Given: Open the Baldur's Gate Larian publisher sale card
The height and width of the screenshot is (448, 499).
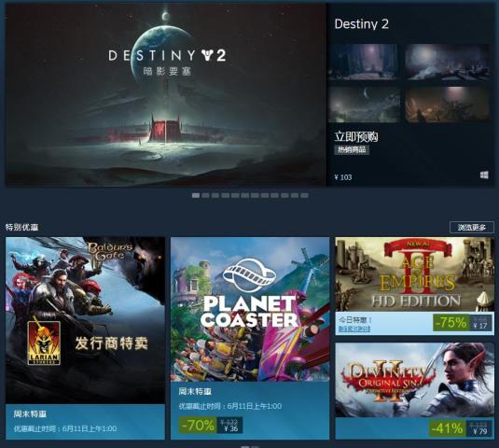Looking at the screenshot, I should (85, 338).
